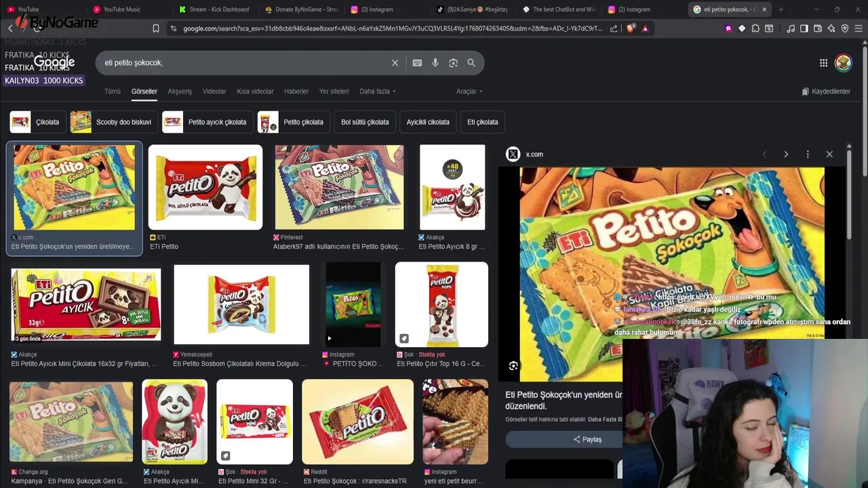Screen dimensions: 868x488
Task: Switch to the Videolar tab
Action: click(214, 91)
